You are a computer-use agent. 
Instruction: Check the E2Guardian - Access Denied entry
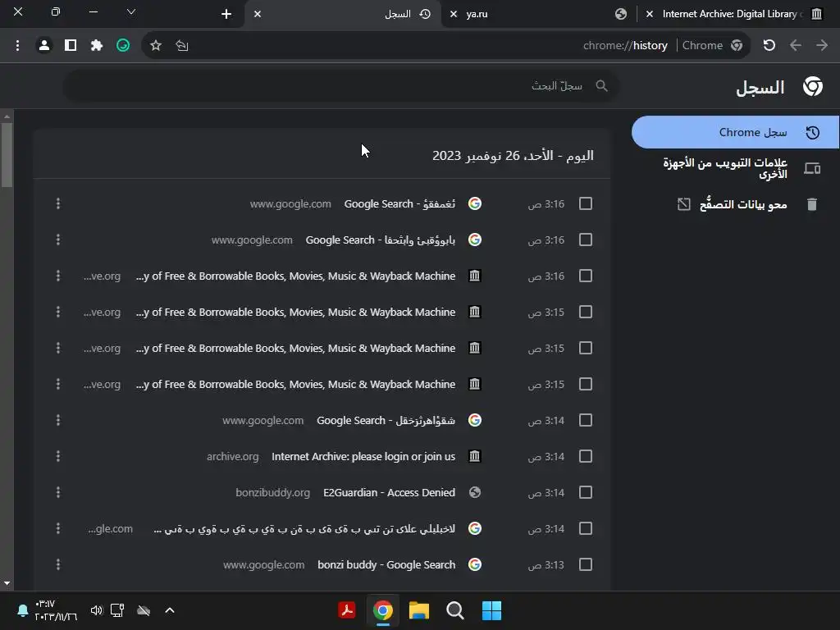click(x=586, y=492)
